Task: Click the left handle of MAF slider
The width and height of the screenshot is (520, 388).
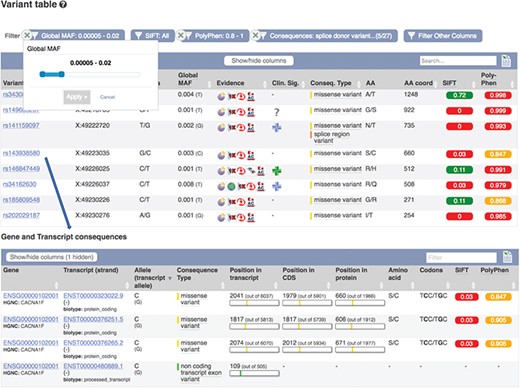Action: pos(42,74)
